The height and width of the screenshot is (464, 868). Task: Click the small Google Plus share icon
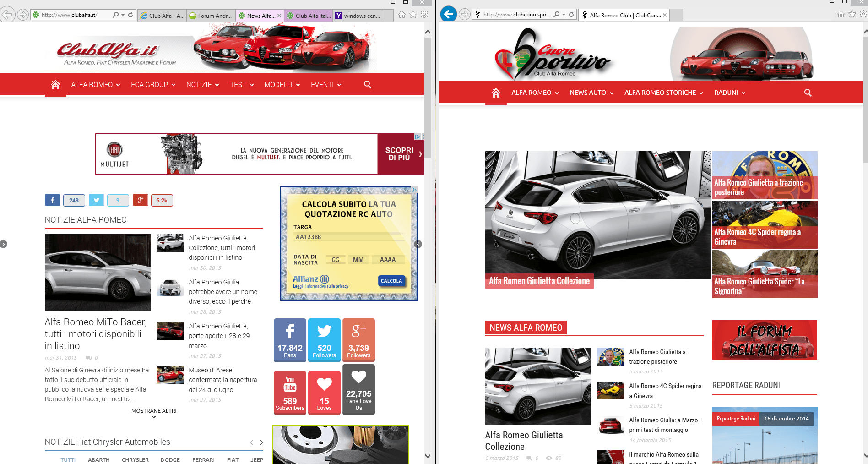(x=140, y=200)
